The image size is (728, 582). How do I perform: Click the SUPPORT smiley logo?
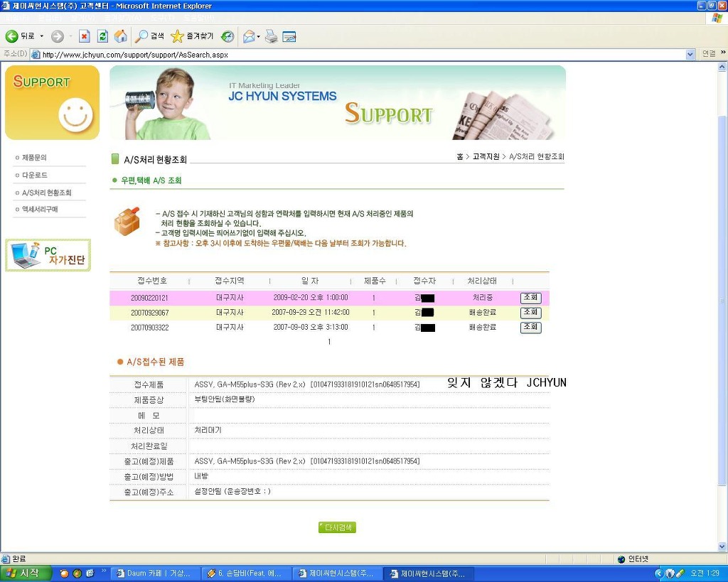tap(52, 102)
